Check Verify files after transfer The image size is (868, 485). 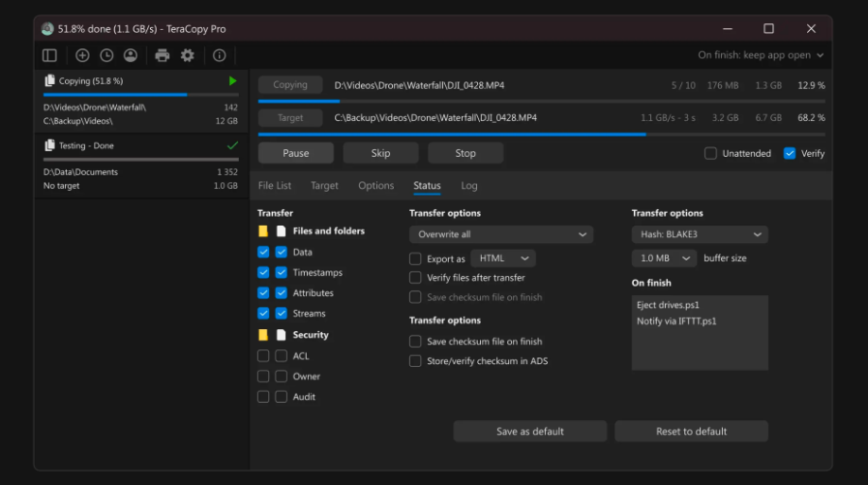tap(415, 278)
